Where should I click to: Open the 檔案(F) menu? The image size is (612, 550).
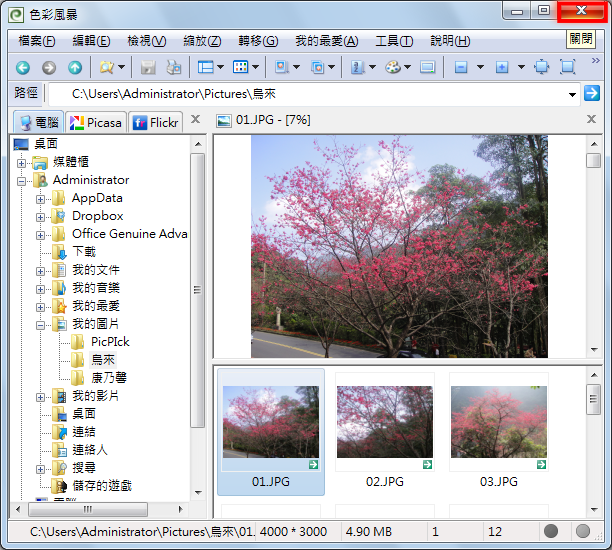[x=37, y=41]
